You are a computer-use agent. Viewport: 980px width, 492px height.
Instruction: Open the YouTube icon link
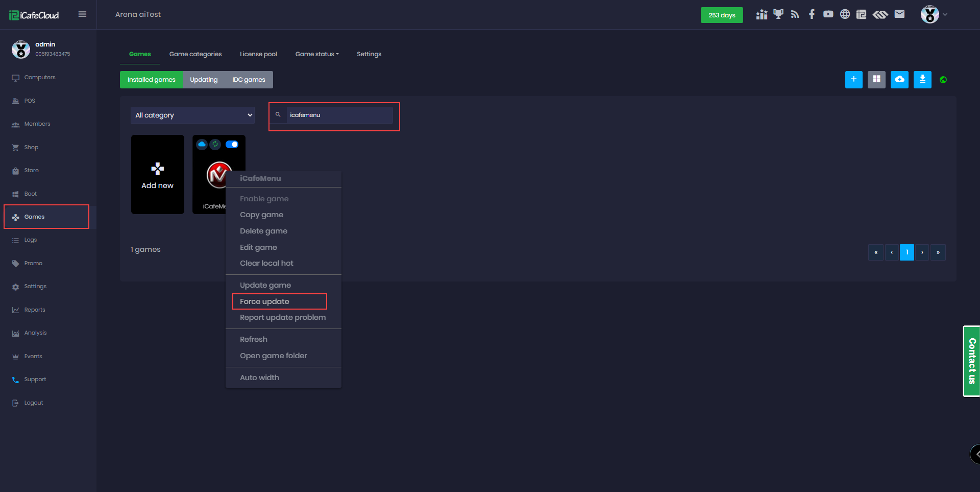[828, 14]
